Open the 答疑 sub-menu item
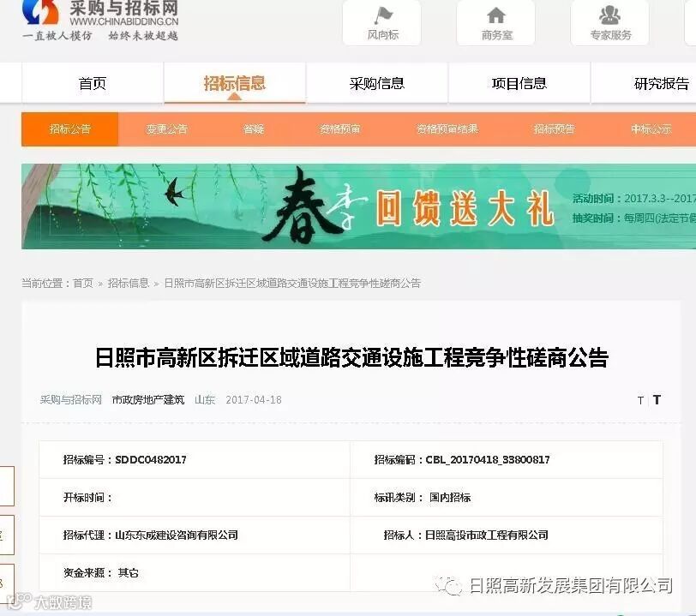696x616 pixels. tap(254, 129)
